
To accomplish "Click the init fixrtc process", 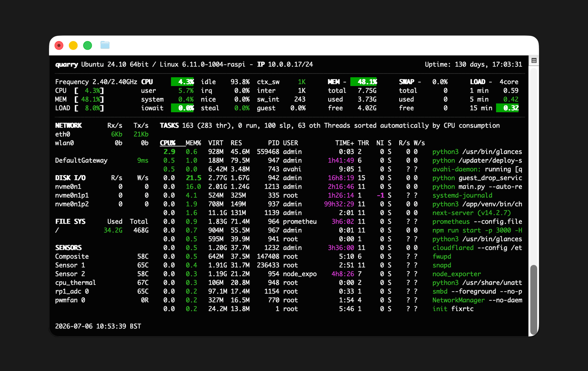I will click(453, 309).
